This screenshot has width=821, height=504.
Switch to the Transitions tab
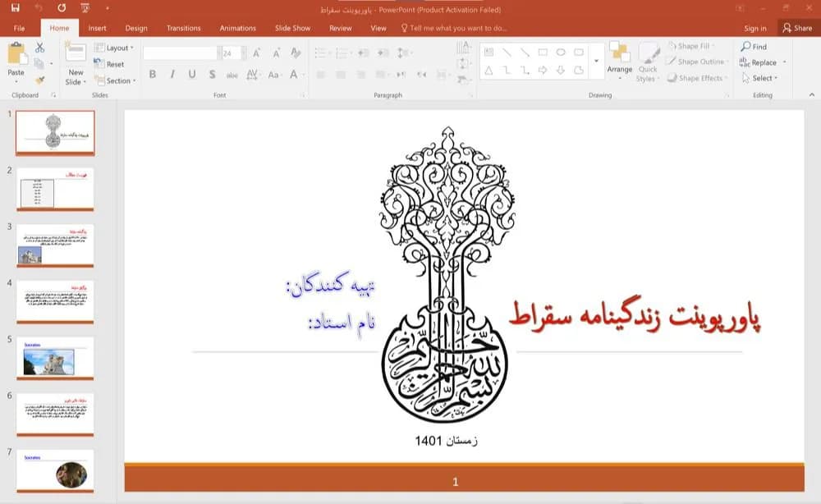click(183, 28)
